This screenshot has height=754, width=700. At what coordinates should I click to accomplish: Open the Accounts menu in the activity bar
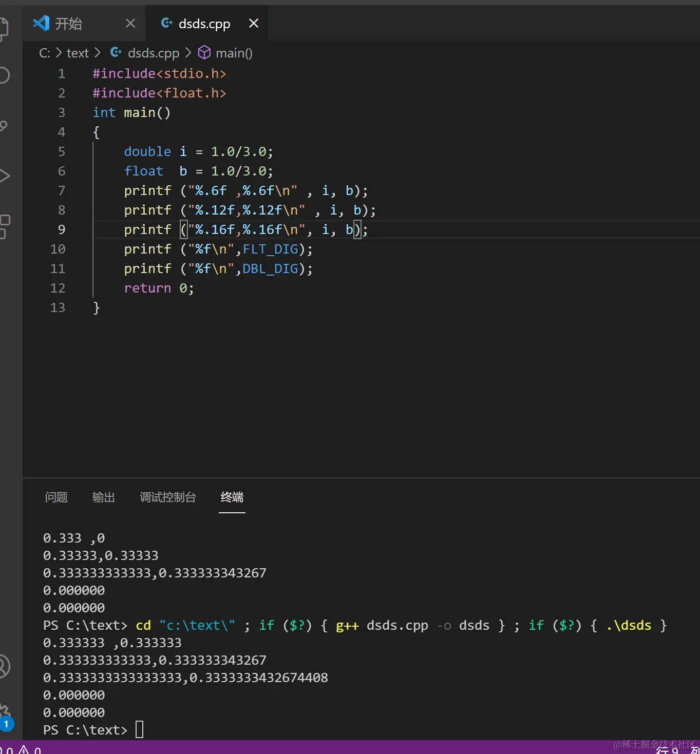click(4, 666)
